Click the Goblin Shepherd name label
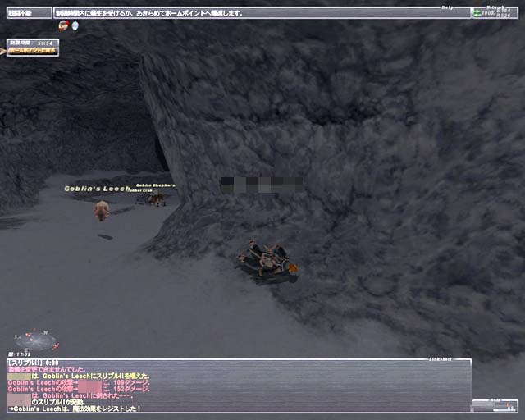525x420 pixels. click(155, 185)
